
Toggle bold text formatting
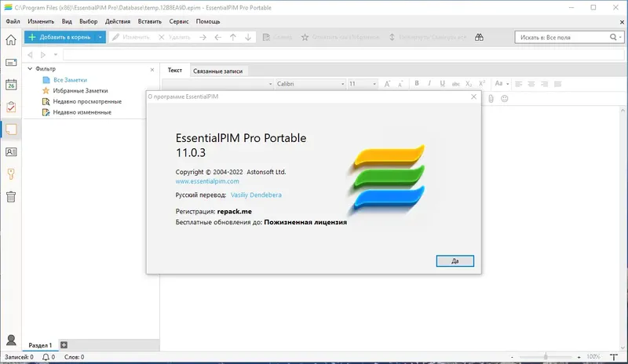tap(417, 83)
